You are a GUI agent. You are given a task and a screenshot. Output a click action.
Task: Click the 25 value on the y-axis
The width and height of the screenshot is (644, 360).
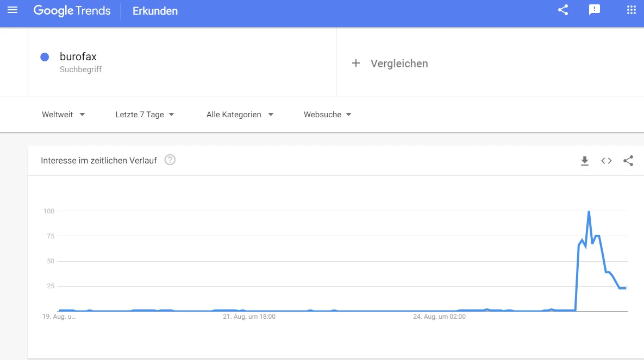51,286
